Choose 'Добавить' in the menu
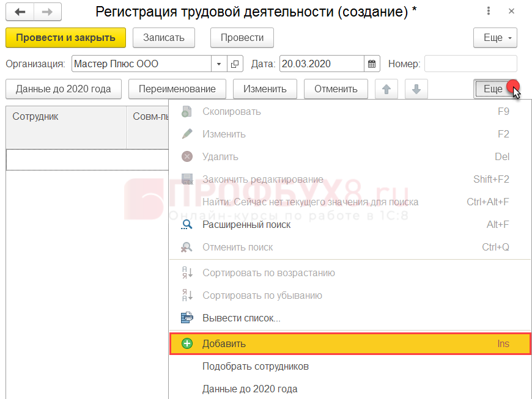 [x=350, y=344]
